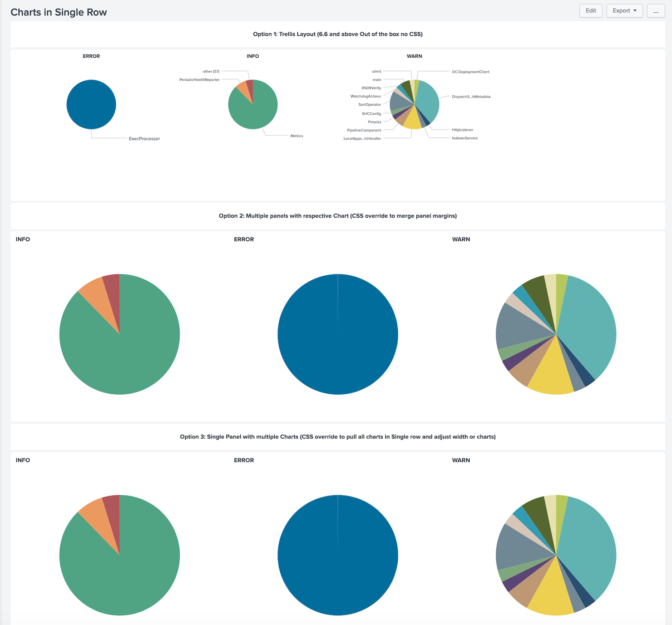
Task: Click the ulimit label on the WARN pie
Action: (x=377, y=71)
